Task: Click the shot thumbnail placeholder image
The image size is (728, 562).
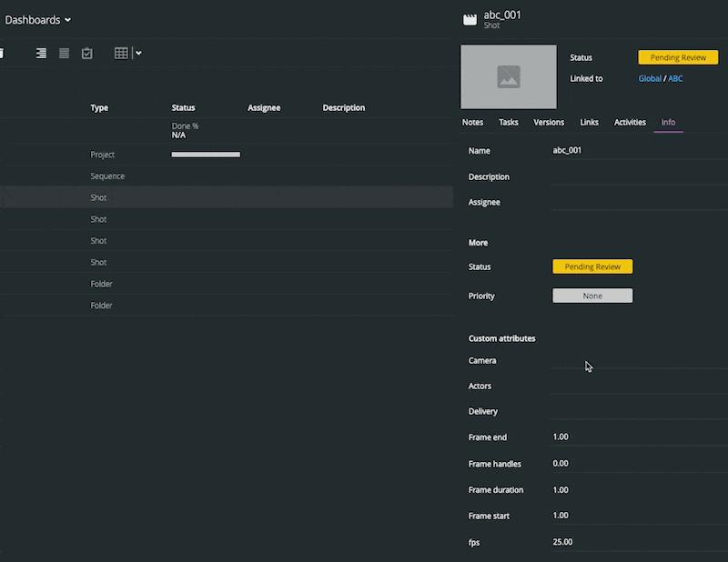Action: [509, 76]
